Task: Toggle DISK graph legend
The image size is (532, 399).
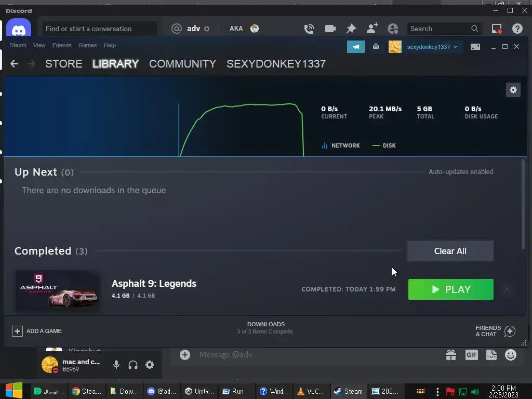Action: 384,145
